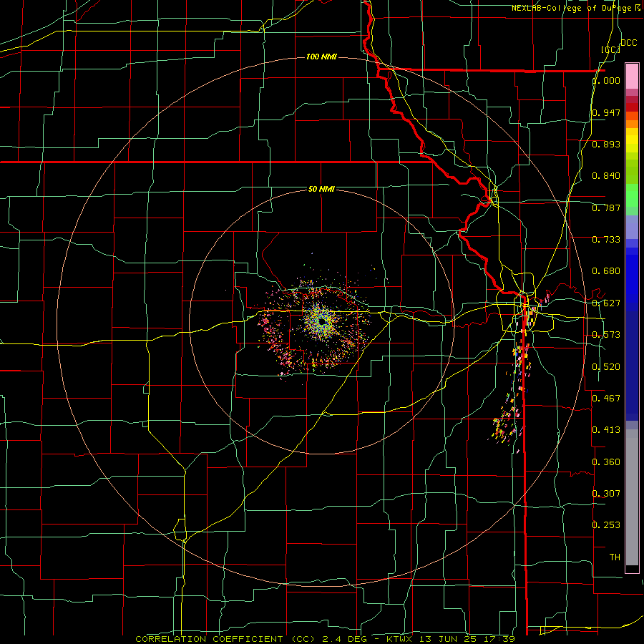Click the 13 JUN 25 17:39 timestamp
Screen dimensions: 644x644
point(467,639)
